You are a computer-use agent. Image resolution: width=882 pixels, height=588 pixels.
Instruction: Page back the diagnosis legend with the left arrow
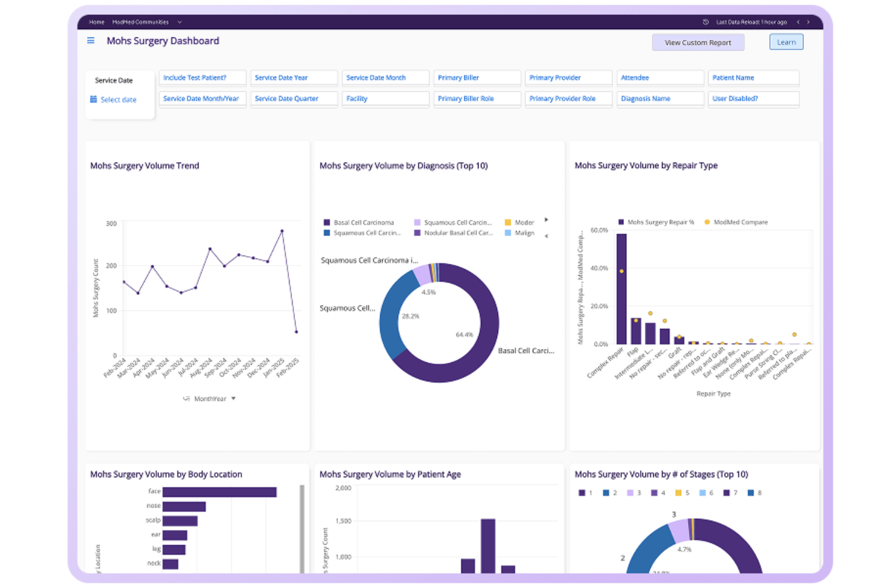546,236
